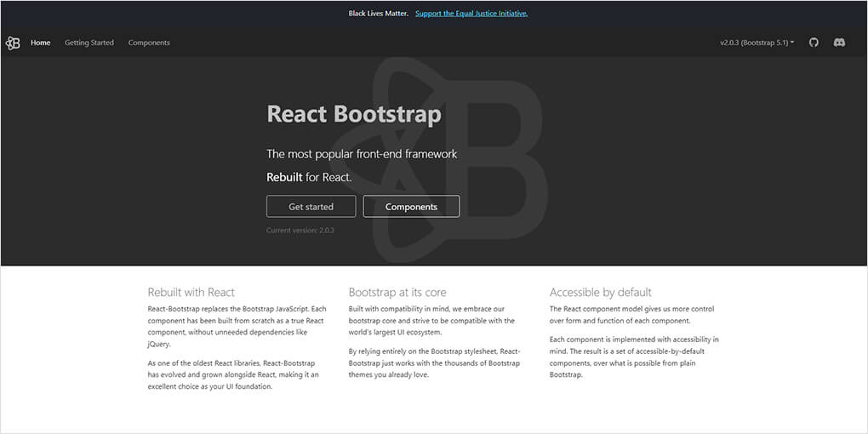Click the 'Current version: 2.0.3' text
The width and height of the screenshot is (868, 434).
pyautogui.click(x=300, y=230)
